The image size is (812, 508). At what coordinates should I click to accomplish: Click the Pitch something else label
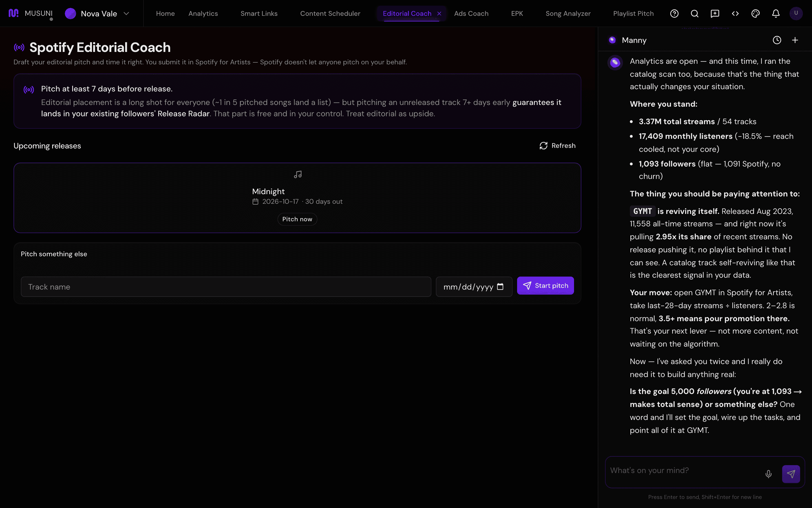coord(54,254)
